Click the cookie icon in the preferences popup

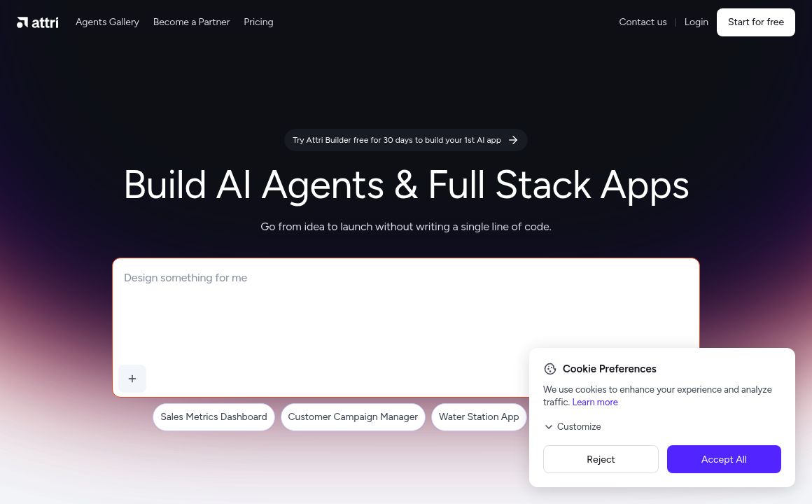tap(550, 369)
